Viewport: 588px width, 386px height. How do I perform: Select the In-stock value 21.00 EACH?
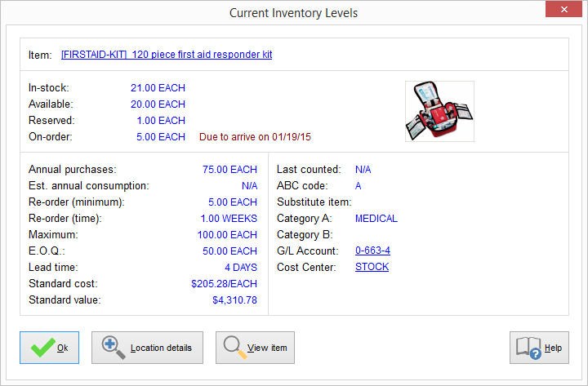(158, 87)
